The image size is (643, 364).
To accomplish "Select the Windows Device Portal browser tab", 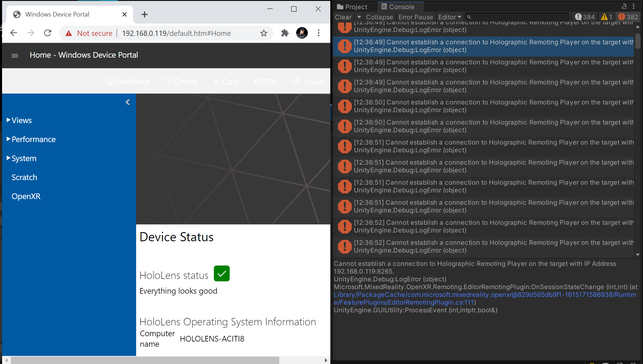I will [x=57, y=14].
